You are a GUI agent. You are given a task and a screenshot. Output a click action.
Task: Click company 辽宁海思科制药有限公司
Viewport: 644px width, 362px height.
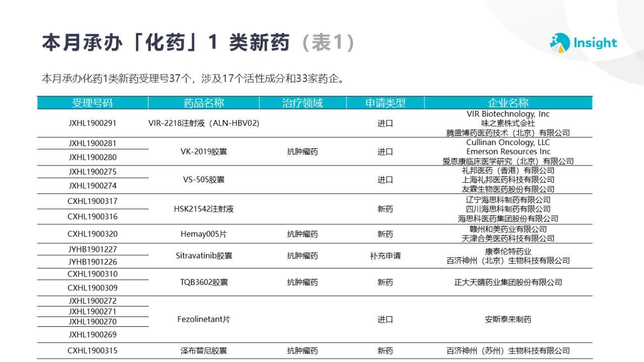[508, 200]
